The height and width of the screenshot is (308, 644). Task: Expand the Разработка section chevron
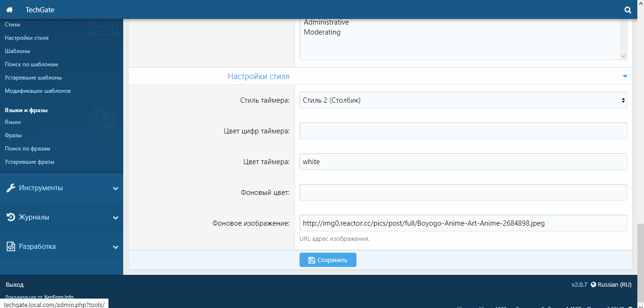(116, 247)
